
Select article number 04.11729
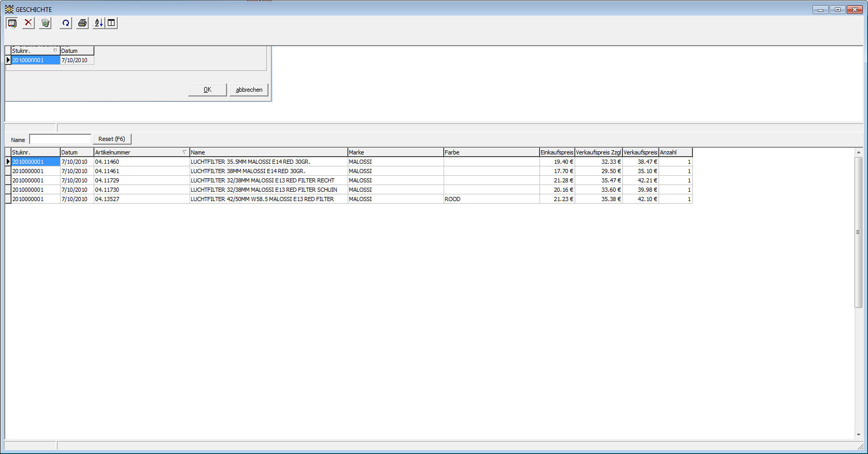[141, 180]
